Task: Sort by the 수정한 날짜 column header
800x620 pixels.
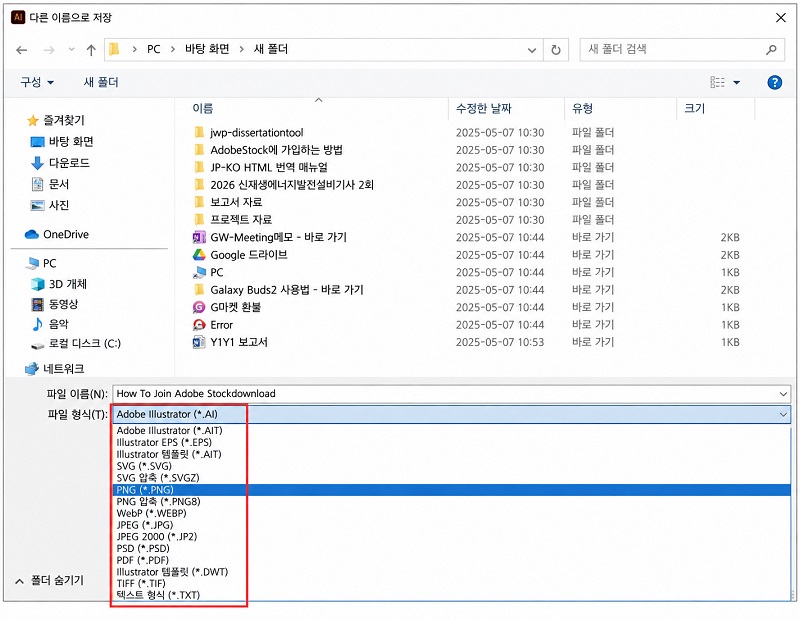Action: point(483,108)
